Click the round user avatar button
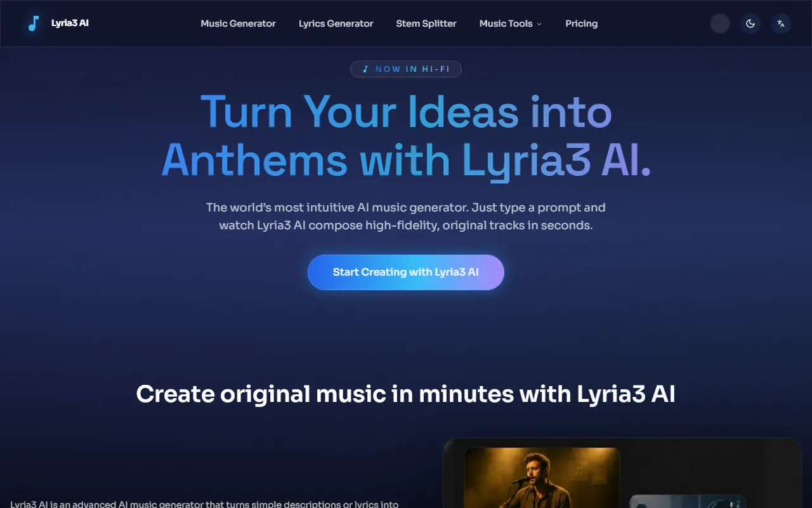The height and width of the screenshot is (508, 812). click(720, 23)
